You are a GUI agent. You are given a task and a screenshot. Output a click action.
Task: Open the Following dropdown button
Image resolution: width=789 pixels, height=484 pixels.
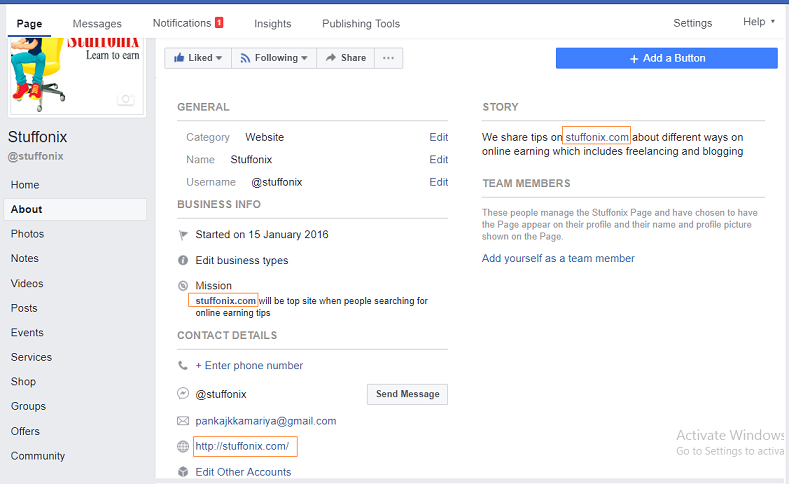[274, 58]
